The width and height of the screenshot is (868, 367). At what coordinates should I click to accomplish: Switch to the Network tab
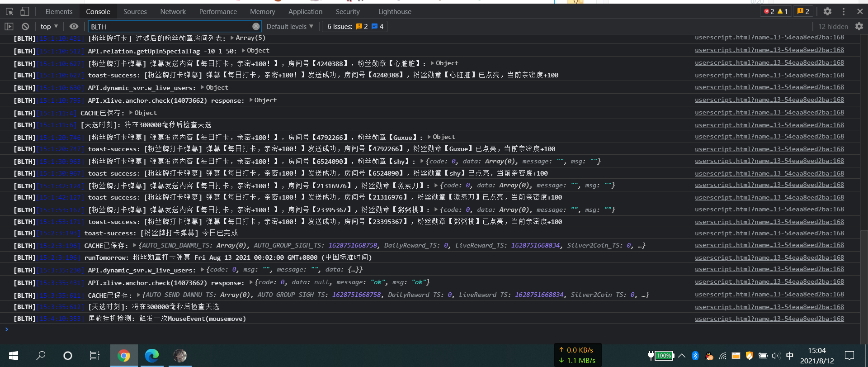[173, 12]
